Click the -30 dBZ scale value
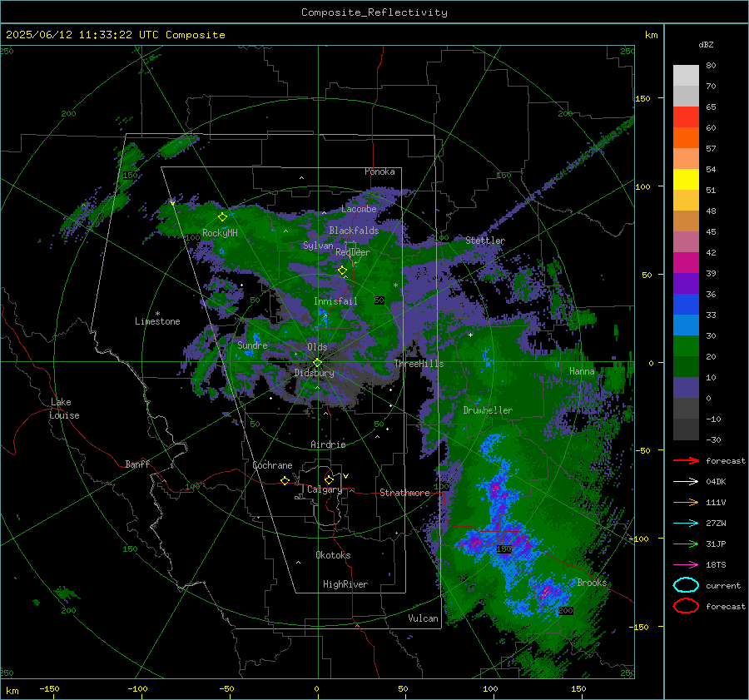Screen dimensions: 749x700 pyautogui.click(x=713, y=439)
